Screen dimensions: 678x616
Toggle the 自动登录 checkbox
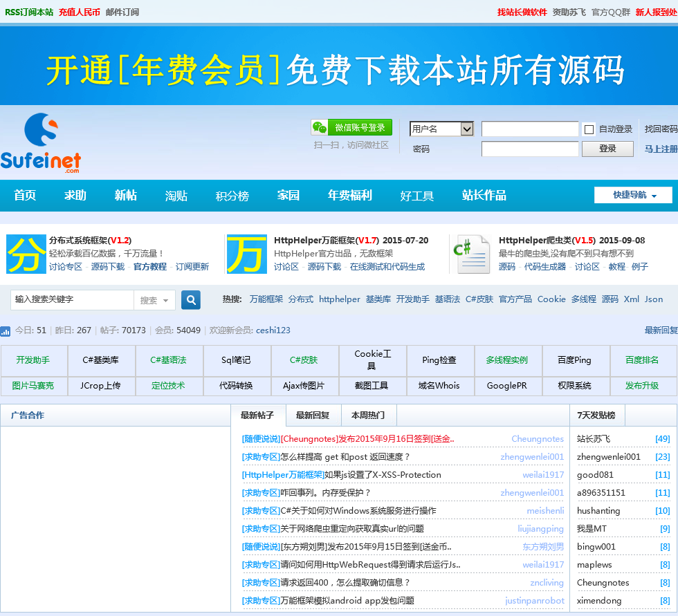589,129
